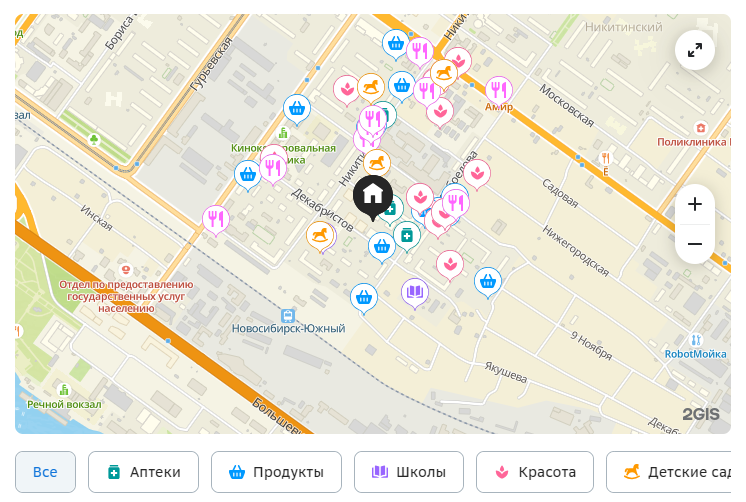Show only Школы on map
Viewport: 746px width, 502px height.
coord(409,472)
